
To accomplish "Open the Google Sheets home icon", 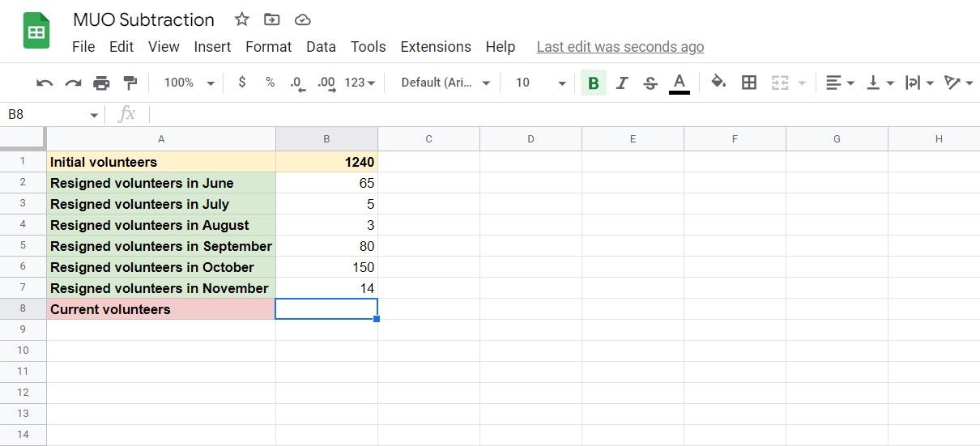I will click(36, 32).
